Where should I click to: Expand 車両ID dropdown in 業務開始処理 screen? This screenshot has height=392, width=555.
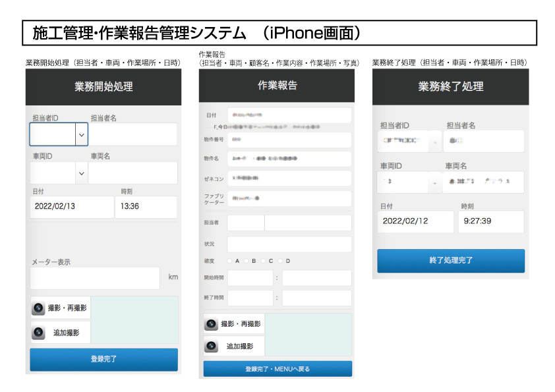(82, 173)
